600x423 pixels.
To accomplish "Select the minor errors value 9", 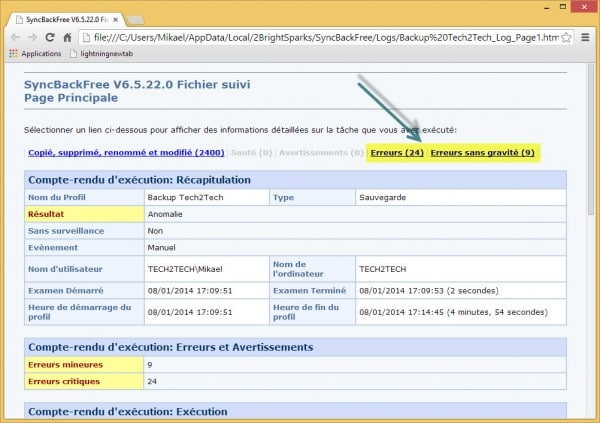I will [x=355, y=365].
